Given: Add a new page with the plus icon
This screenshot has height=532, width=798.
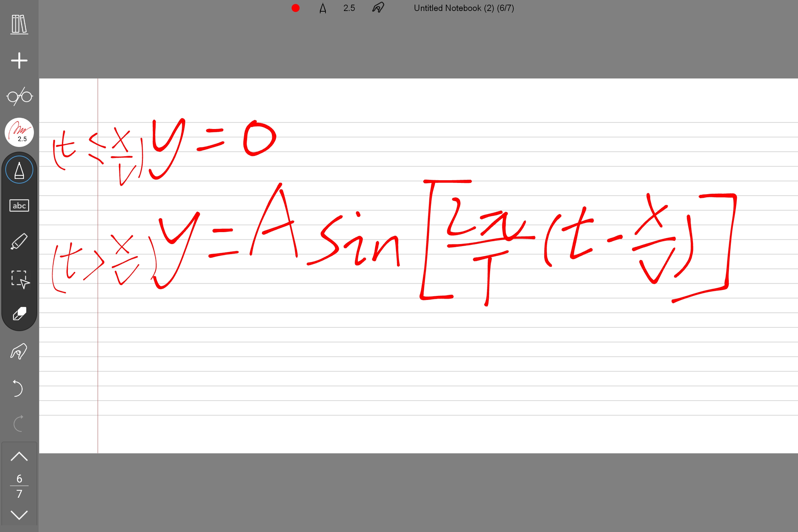Looking at the screenshot, I should pyautogui.click(x=19, y=61).
